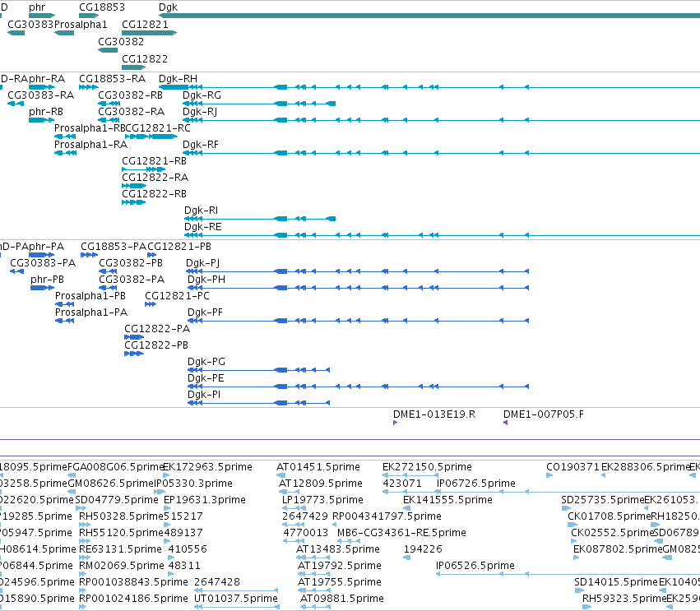Select transcript Prosalpha1-RB
Image resolution: width=700 pixels, height=611 pixels.
[65, 137]
